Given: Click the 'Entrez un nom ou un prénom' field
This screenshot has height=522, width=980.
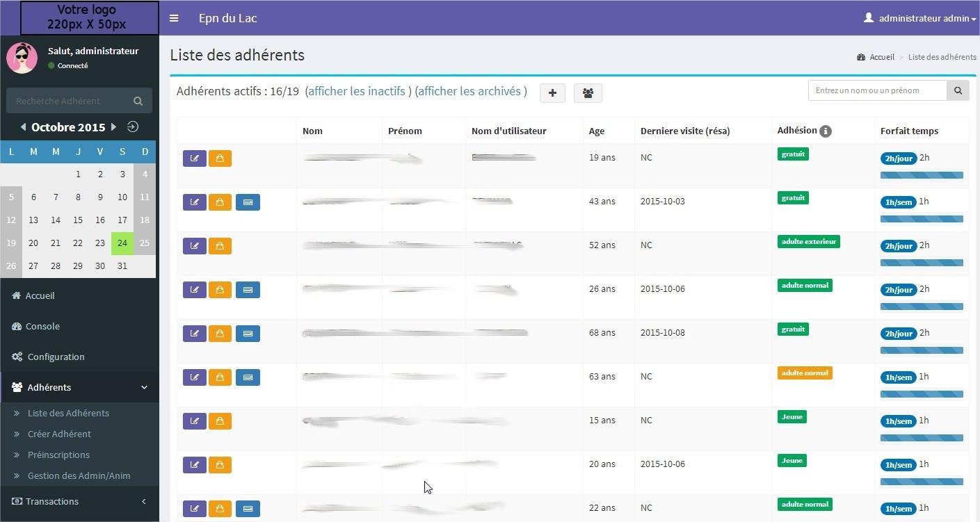Looking at the screenshot, I should [877, 90].
